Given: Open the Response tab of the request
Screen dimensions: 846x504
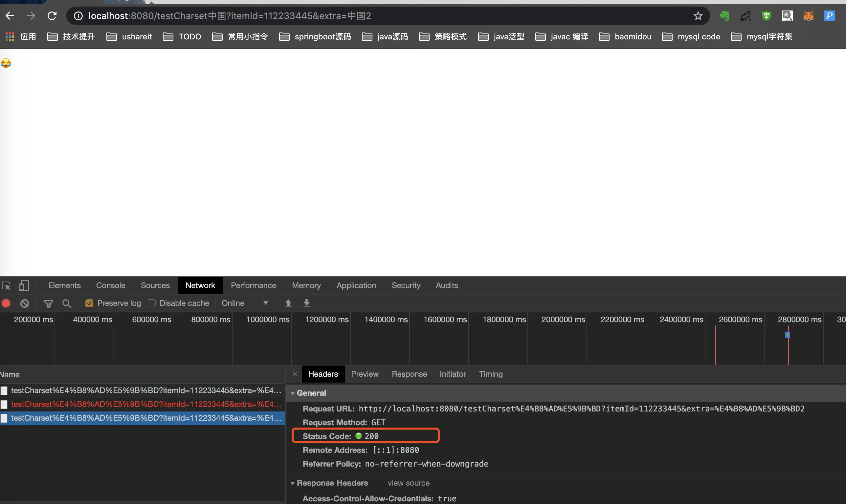Looking at the screenshot, I should click(409, 374).
